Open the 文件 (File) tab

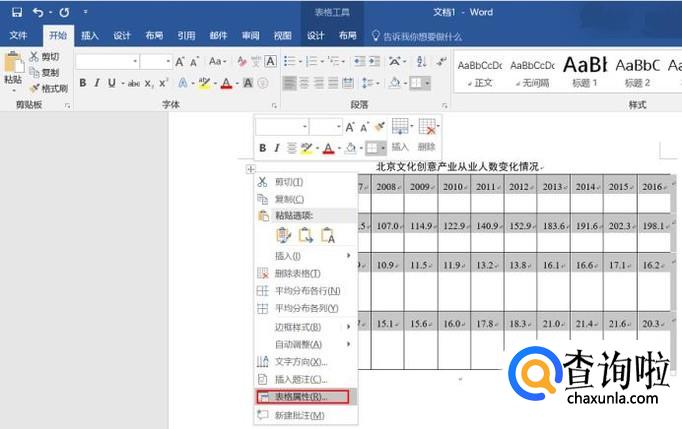pyautogui.click(x=18, y=35)
